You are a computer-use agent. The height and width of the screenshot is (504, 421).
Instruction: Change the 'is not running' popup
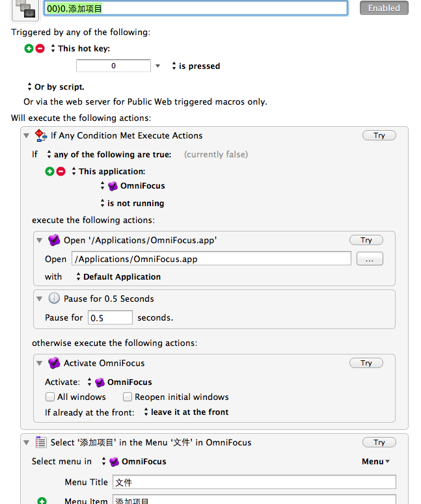(132, 203)
